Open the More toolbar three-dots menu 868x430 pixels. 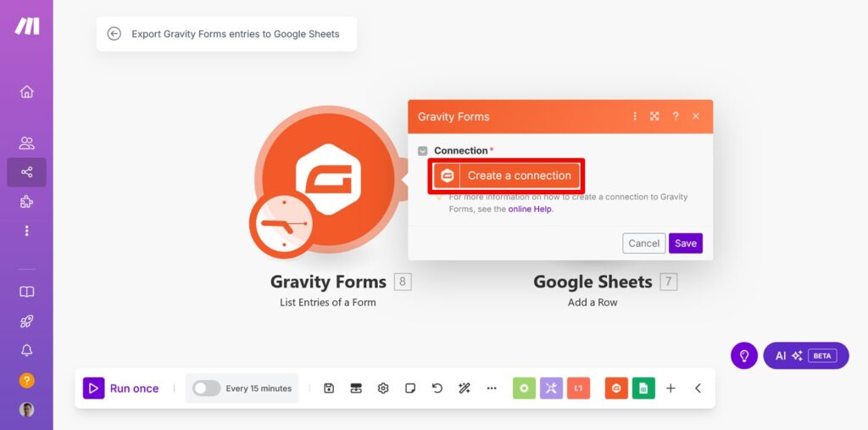coord(492,388)
